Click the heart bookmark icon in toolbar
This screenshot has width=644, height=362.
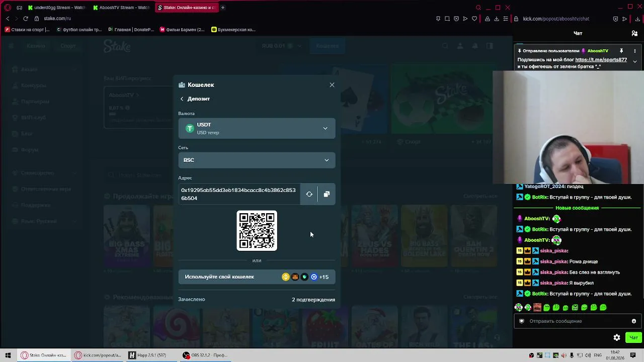(474, 19)
